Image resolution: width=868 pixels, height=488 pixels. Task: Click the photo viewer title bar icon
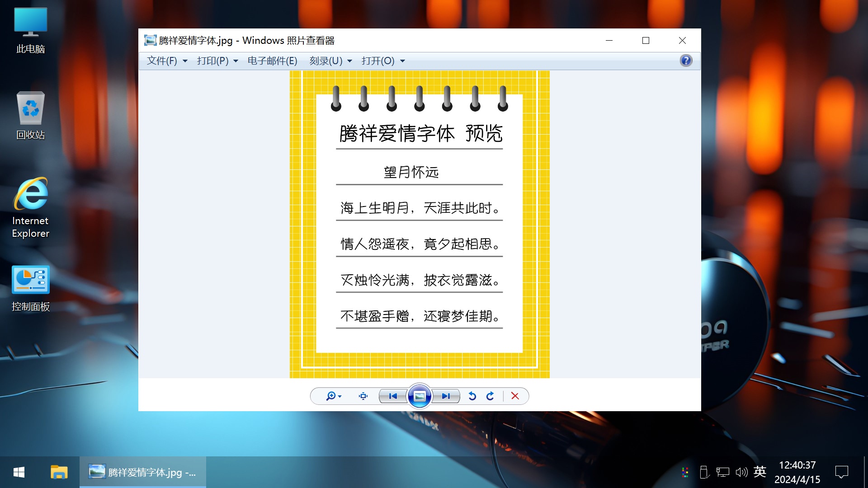[x=150, y=40]
